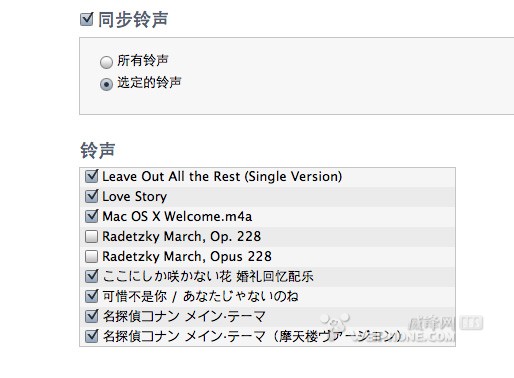
Task: Select the 选定的铃声 radio button
Action: 106,84
